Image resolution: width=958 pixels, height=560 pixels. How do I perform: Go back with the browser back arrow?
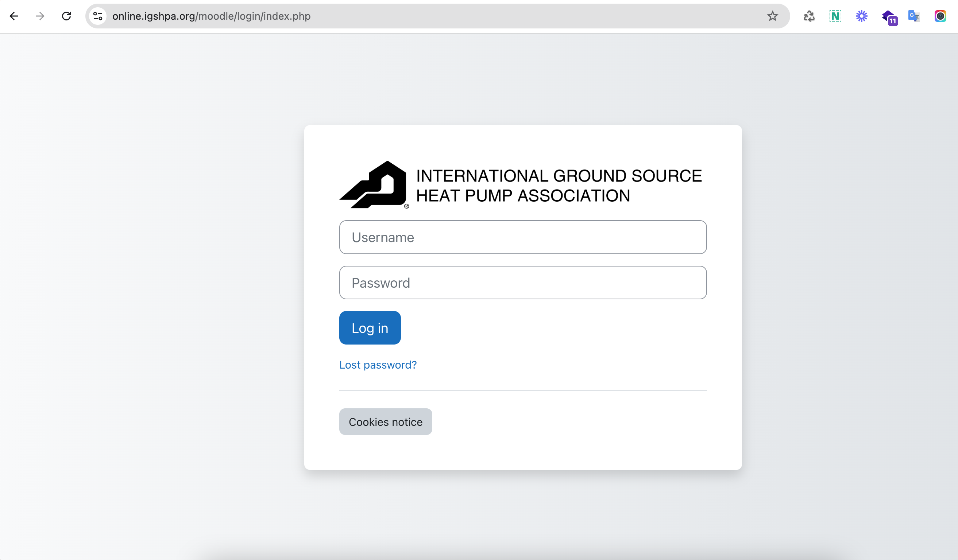14,16
